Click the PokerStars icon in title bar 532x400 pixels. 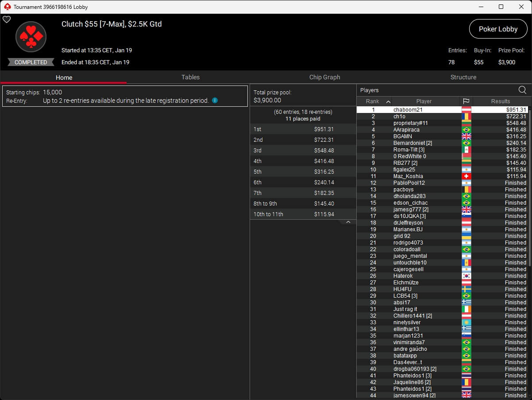coord(7,7)
